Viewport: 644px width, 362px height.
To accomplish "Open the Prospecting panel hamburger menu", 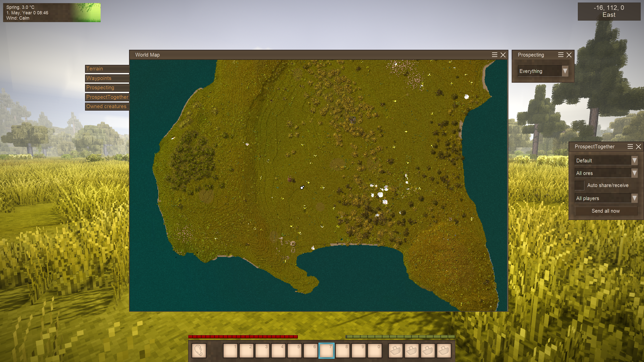I will tap(560, 55).
